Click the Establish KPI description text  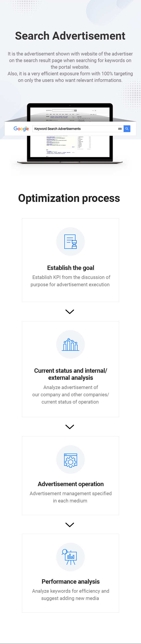tap(70, 281)
